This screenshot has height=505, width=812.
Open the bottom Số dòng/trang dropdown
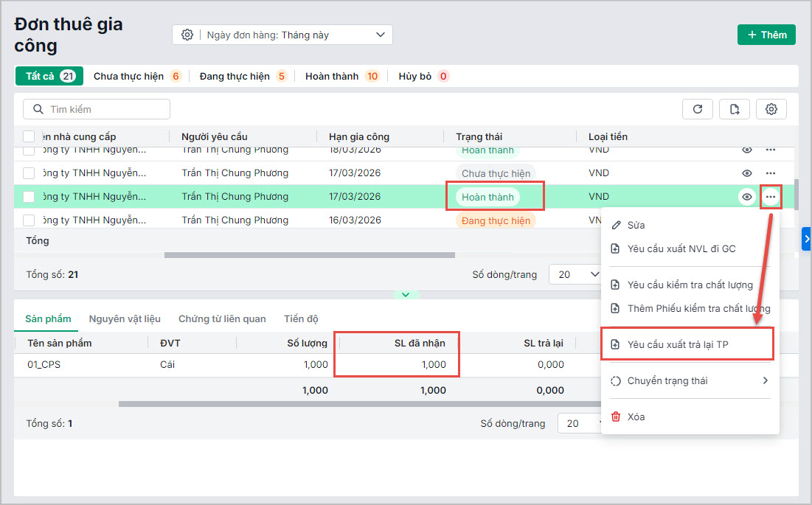point(578,423)
